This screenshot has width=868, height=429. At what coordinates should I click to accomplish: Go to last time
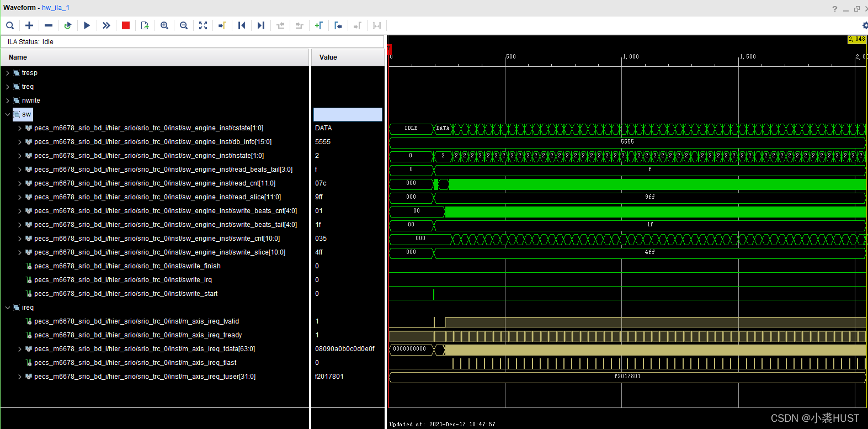tap(261, 25)
